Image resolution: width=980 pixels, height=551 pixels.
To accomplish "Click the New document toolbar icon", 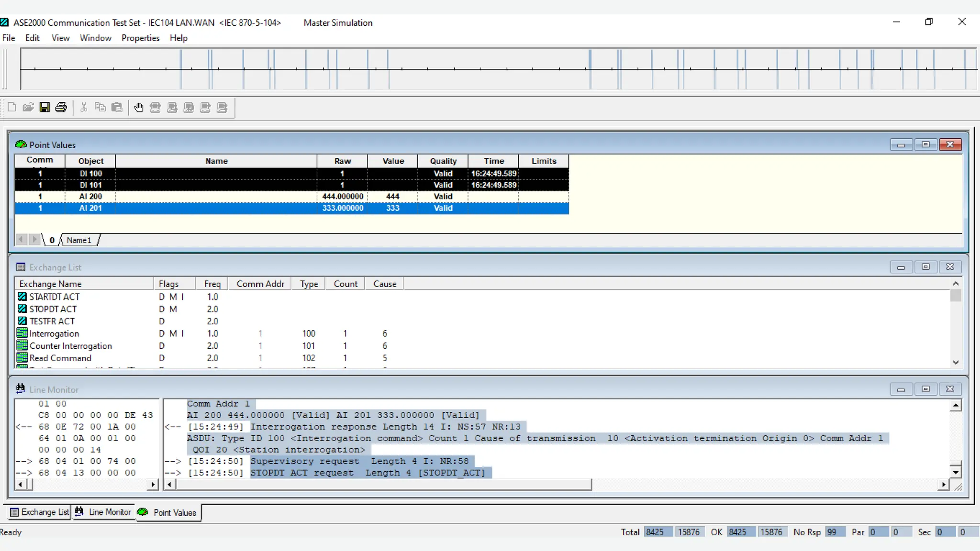I will tap(12, 107).
